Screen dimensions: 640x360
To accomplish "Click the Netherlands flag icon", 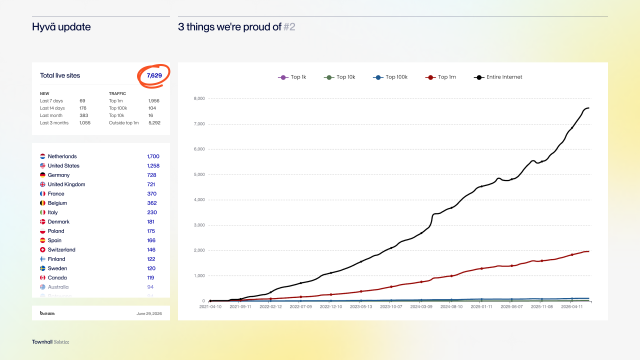I will [x=42, y=156].
